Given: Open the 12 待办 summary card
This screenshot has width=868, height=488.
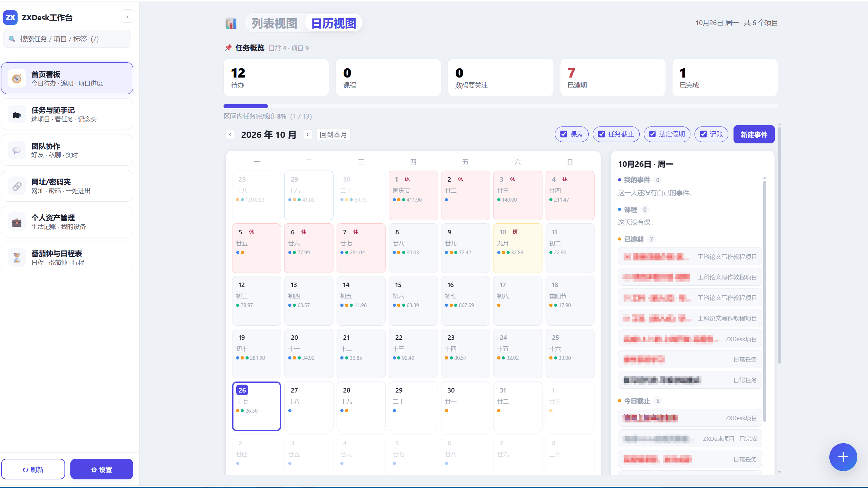Looking at the screenshot, I should [x=276, y=78].
